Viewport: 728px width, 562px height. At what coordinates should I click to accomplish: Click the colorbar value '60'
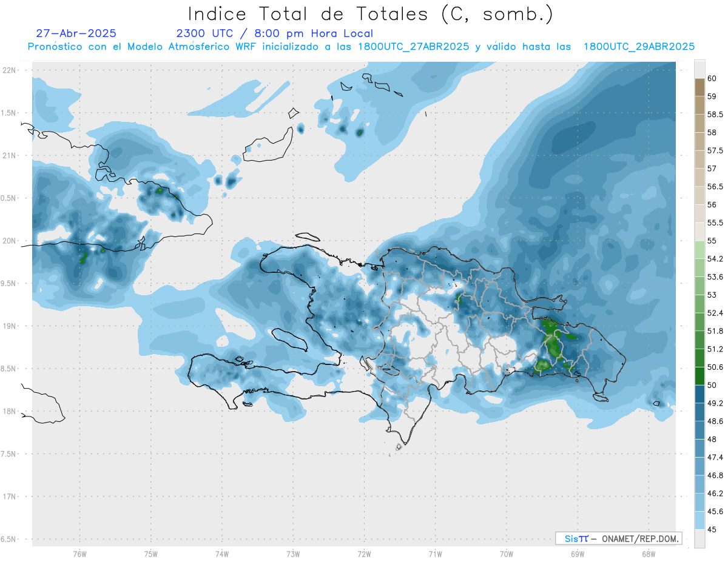pos(712,79)
